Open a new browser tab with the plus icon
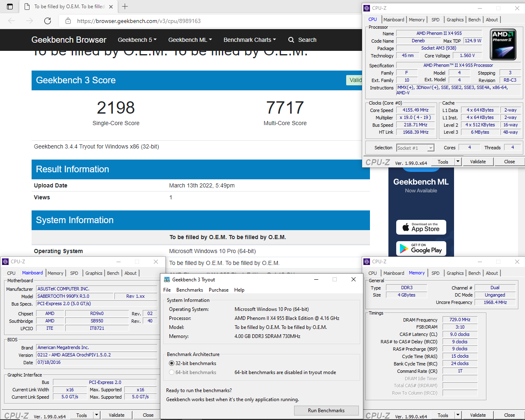 coord(125,7)
